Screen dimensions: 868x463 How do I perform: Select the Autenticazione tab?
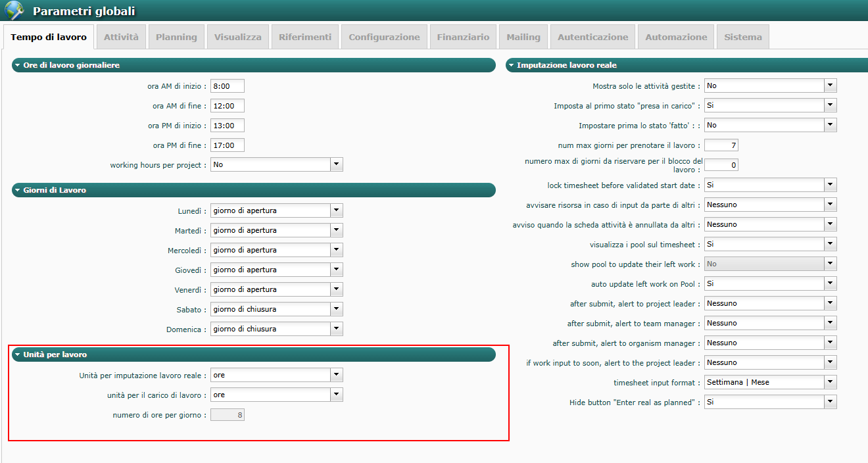592,37
